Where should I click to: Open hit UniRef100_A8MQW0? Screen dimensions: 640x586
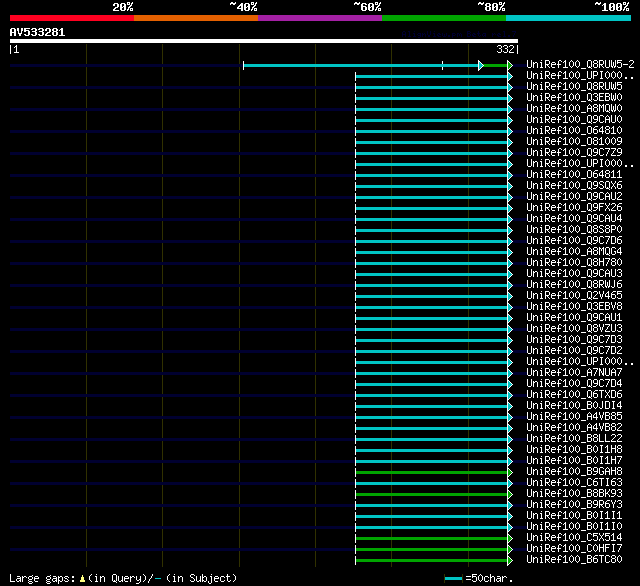coord(574,108)
